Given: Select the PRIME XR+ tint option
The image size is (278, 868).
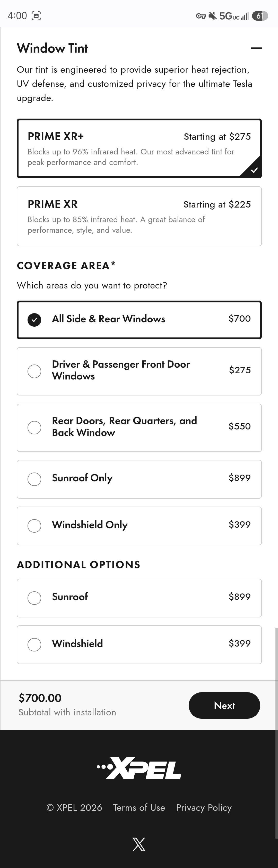Looking at the screenshot, I should coord(139,148).
